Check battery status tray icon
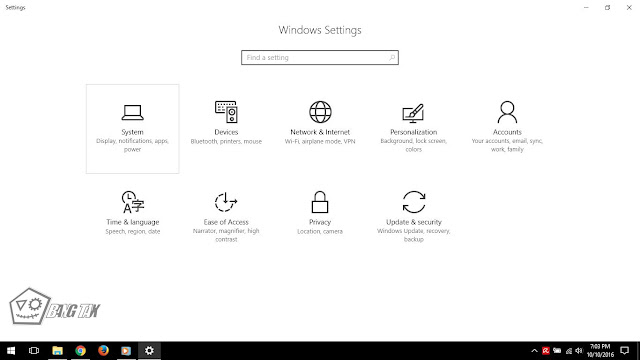Viewport: 640px width, 360px height. 557,351
